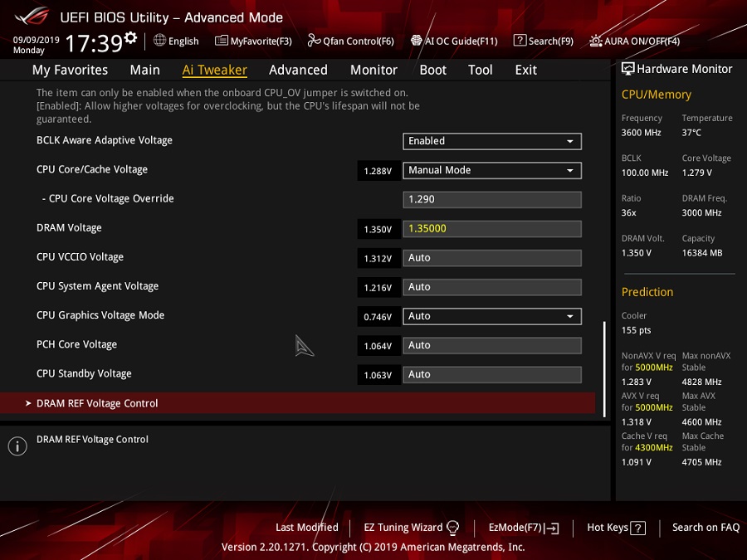Click the 17:39 clock display

(94, 43)
